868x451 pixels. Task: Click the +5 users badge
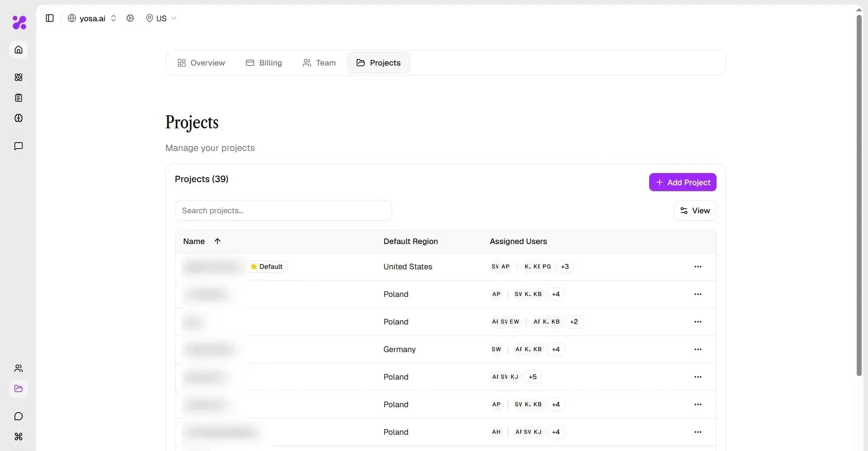click(x=533, y=377)
